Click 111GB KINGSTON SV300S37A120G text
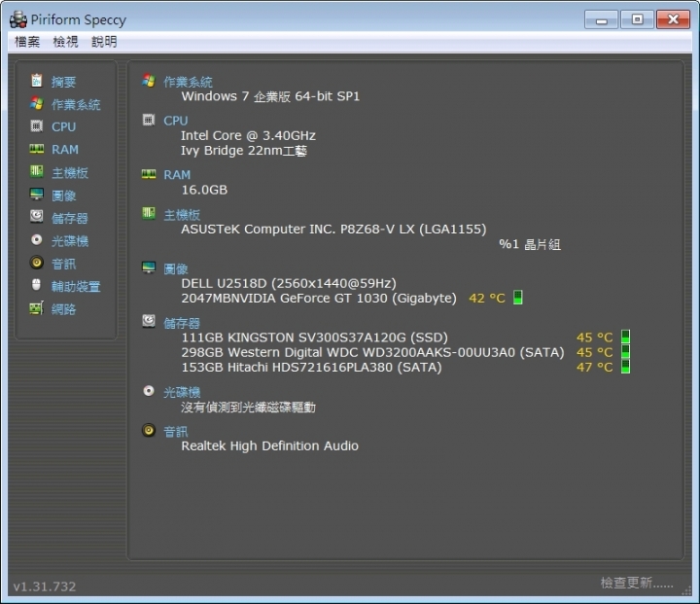 [314, 338]
